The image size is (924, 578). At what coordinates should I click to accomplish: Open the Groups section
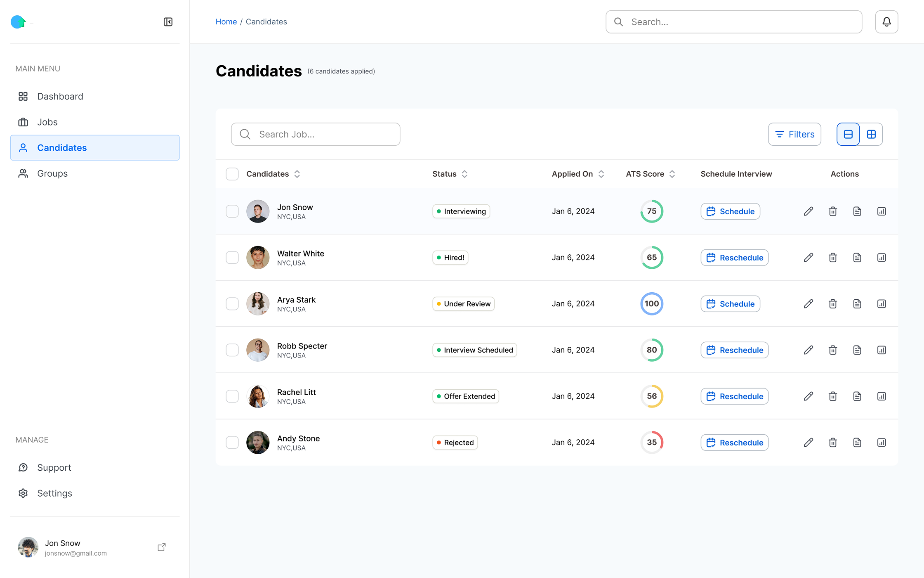(52, 173)
